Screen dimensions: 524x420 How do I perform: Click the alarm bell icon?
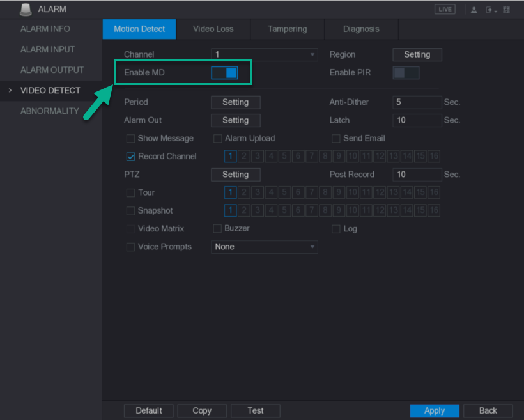click(26, 10)
